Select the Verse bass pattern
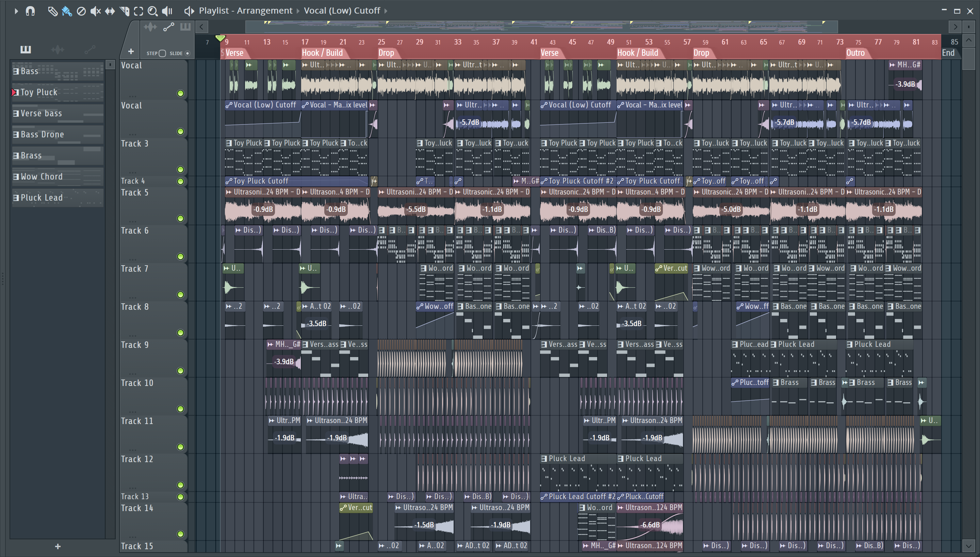This screenshot has width=980, height=557. pos(58,113)
